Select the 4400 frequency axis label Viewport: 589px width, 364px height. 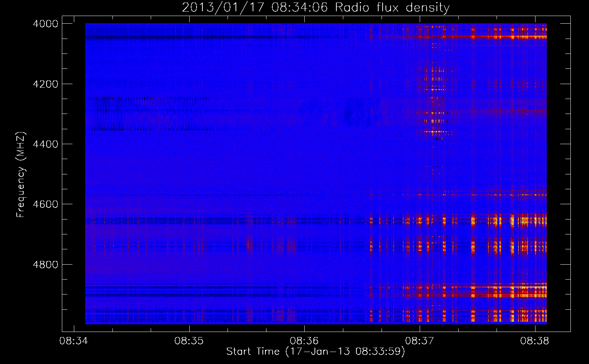click(46, 144)
